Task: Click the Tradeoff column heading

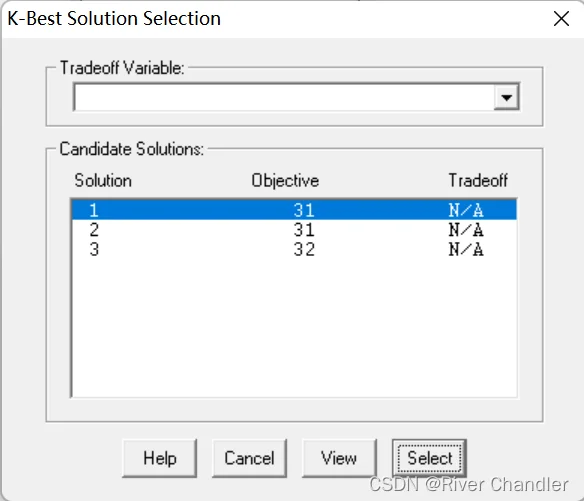Action: pyautogui.click(x=478, y=181)
